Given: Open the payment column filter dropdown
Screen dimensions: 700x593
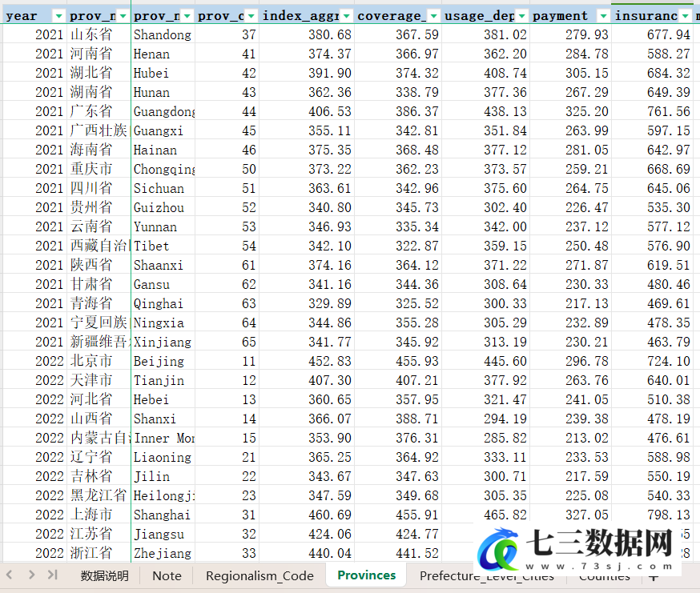Looking at the screenshot, I should click(x=604, y=17).
